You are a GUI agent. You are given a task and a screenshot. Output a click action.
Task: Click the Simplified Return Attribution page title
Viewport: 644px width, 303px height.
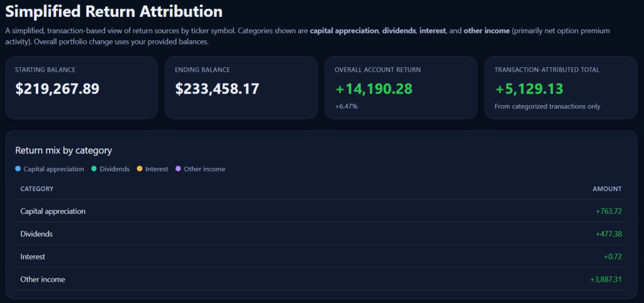[x=114, y=11]
